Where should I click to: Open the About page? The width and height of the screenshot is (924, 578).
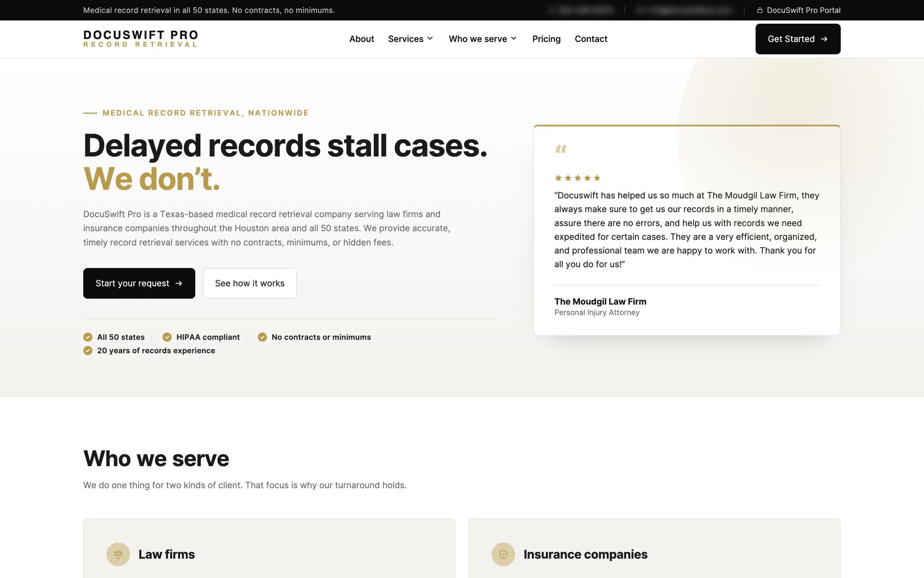tap(361, 39)
